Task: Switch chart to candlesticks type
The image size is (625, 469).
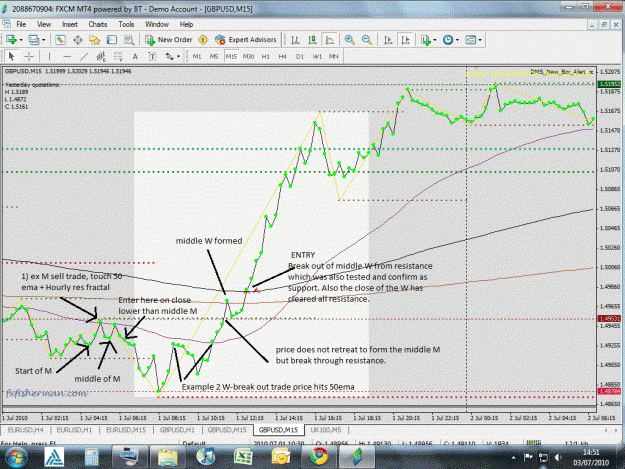Action: (312, 40)
